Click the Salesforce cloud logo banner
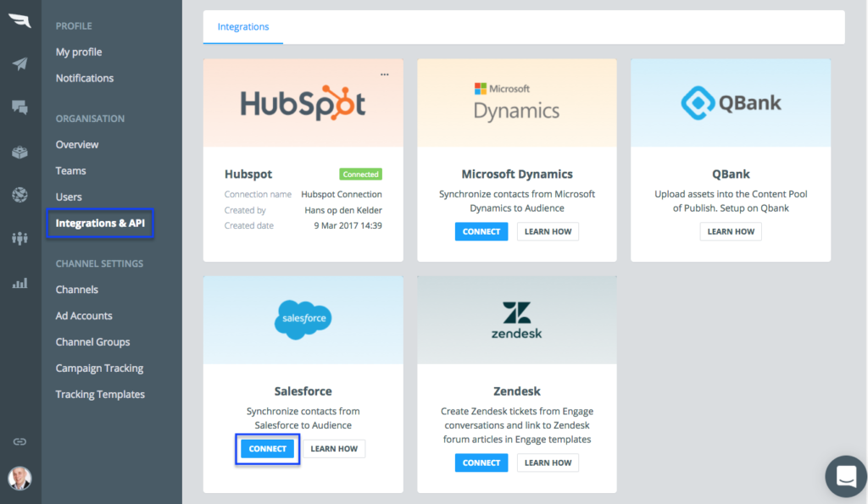The image size is (868, 504). point(303,320)
